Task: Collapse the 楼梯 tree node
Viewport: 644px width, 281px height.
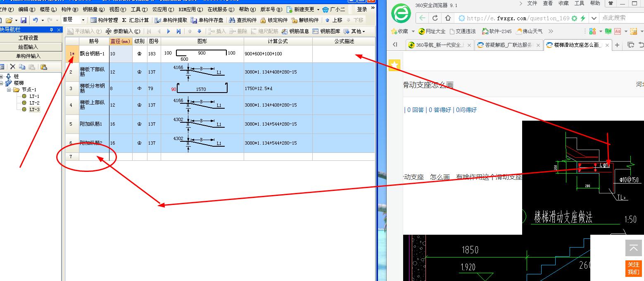Action: (x=2, y=83)
